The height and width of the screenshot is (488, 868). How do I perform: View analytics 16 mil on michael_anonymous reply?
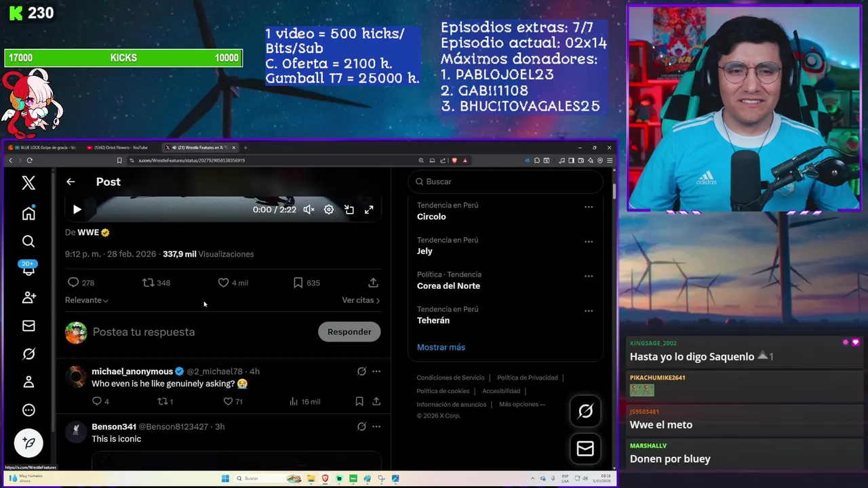pos(304,402)
